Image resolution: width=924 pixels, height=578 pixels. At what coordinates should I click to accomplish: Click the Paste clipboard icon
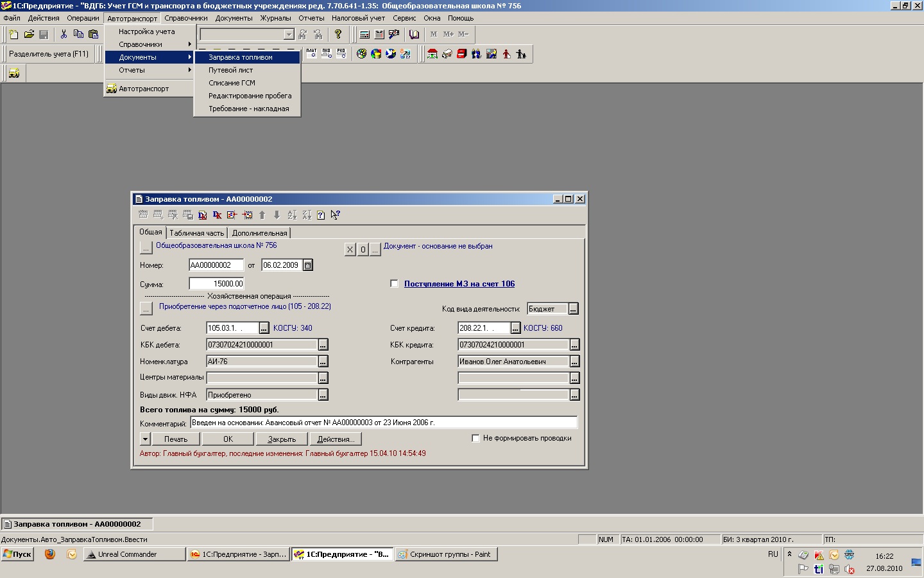point(94,34)
